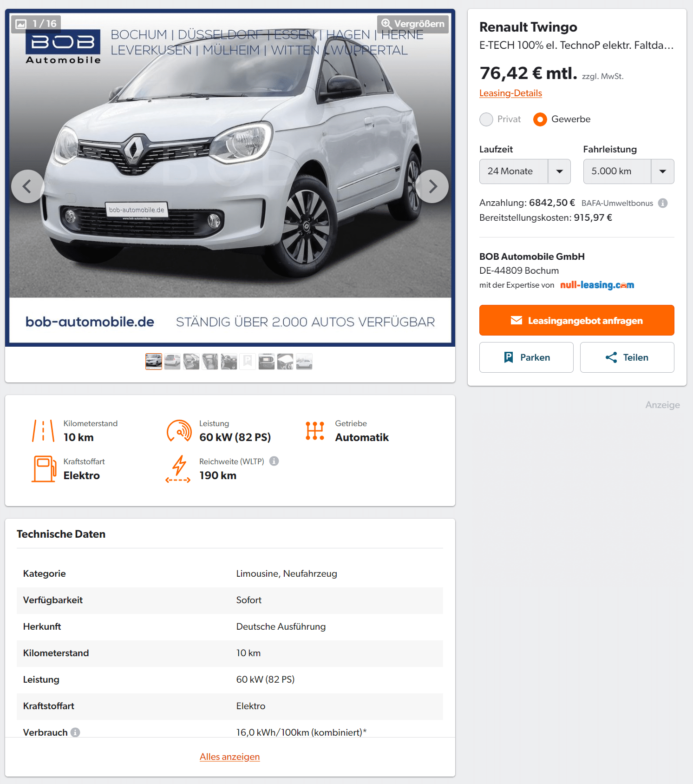Click the Anzahlung amount '6842,50 €'

pyautogui.click(x=552, y=203)
